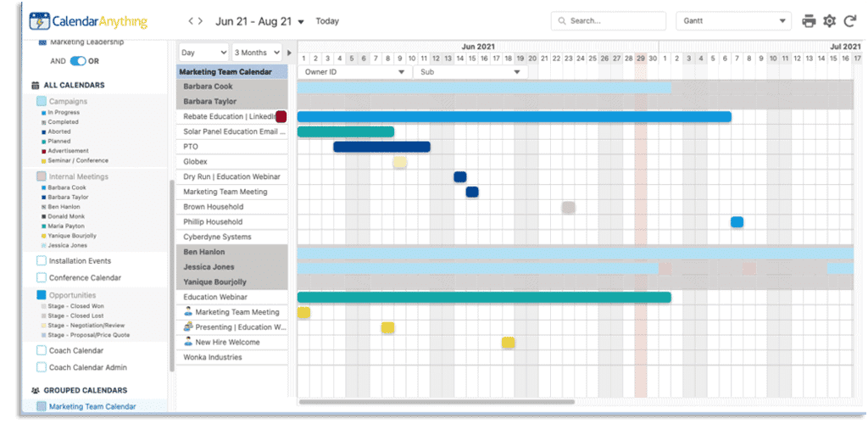
Task: Enable the Conference Calendar checkbox
Action: coord(42,277)
